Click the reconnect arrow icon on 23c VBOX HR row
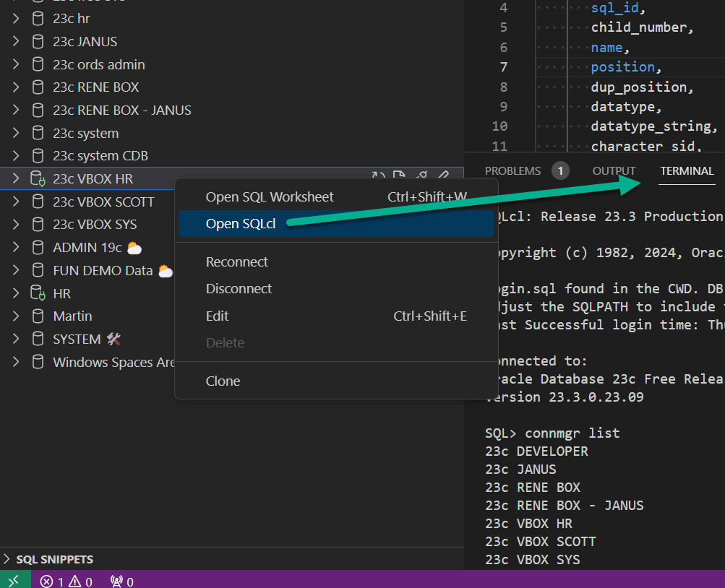Image resolution: width=725 pixels, height=588 pixels. 378,176
